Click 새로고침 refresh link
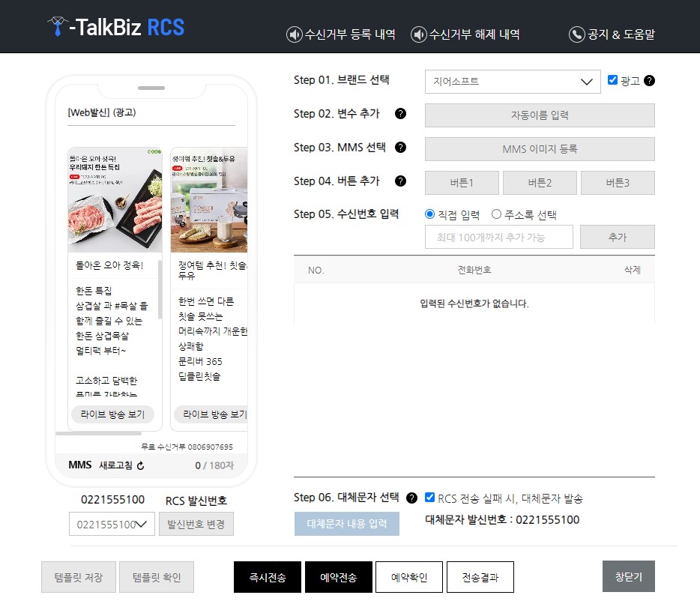The image size is (700, 613). [x=115, y=465]
